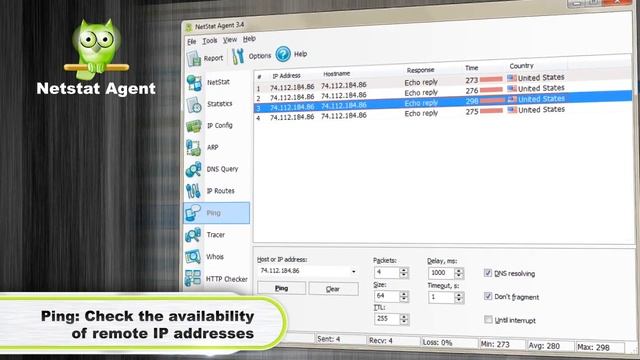Open the Whois sidebar icon
640x360 pixels.
(193, 257)
